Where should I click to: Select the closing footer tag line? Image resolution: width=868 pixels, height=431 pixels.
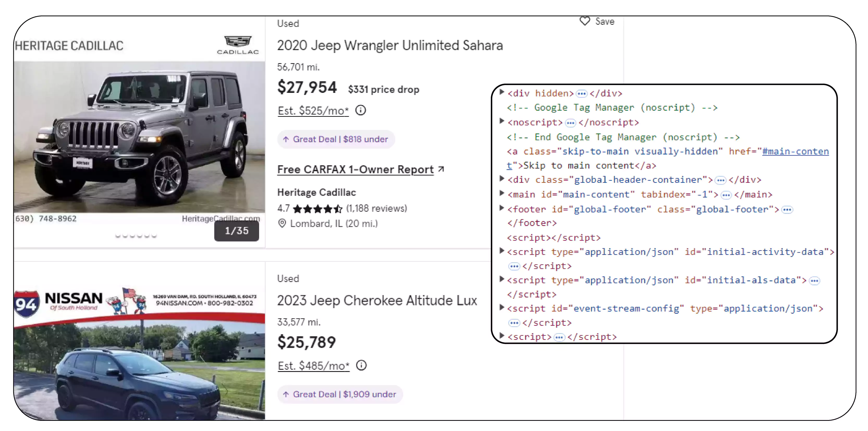[532, 223]
